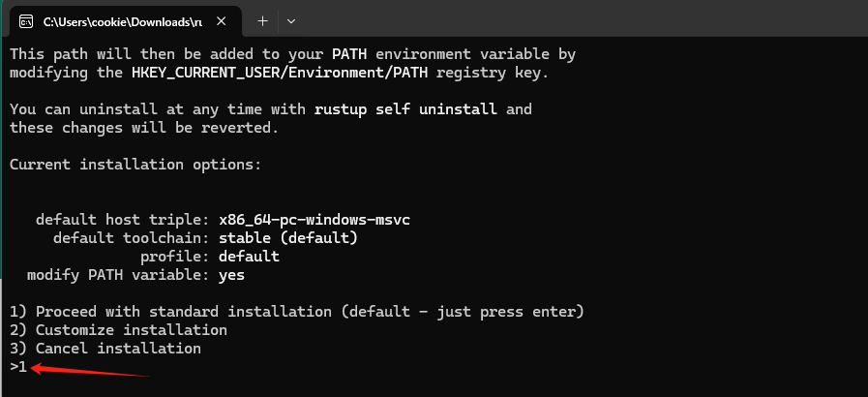Image resolution: width=868 pixels, height=397 pixels.
Task: Click the bold PATH word in the first line
Action: [349, 54]
